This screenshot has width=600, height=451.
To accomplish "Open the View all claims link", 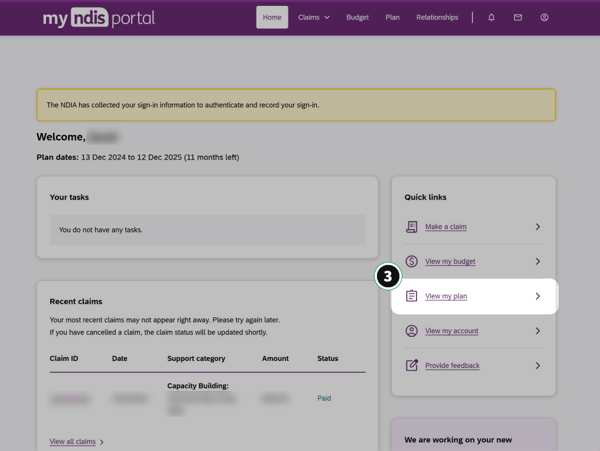I will pos(73,441).
